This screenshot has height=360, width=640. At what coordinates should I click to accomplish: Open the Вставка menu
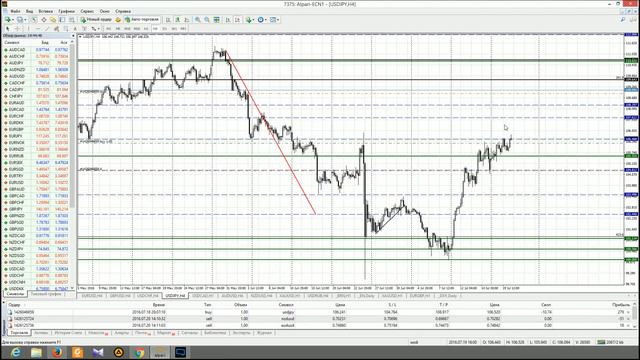(45, 11)
